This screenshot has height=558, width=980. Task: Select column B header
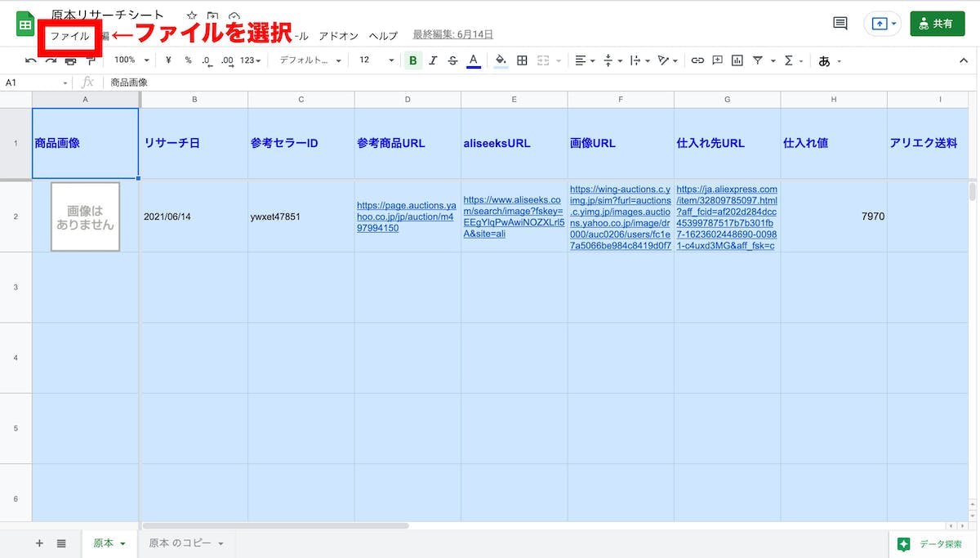194,100
